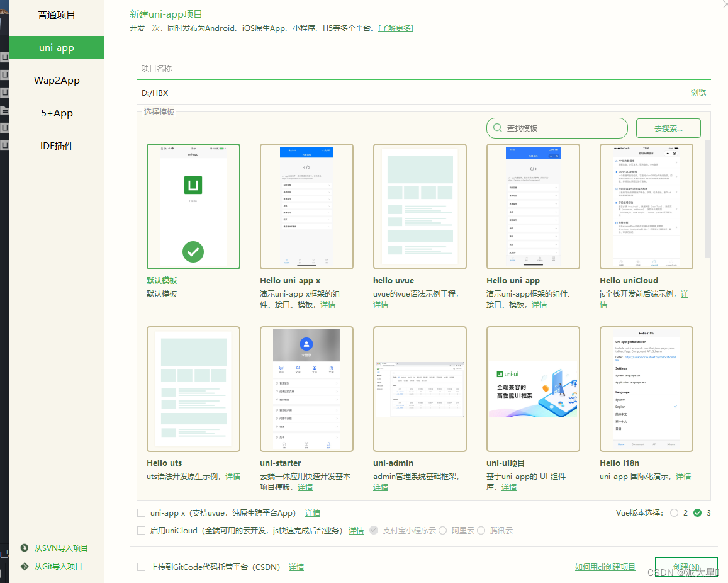
Task: Click the 默认模板 green title text
Action: (162, 281)
